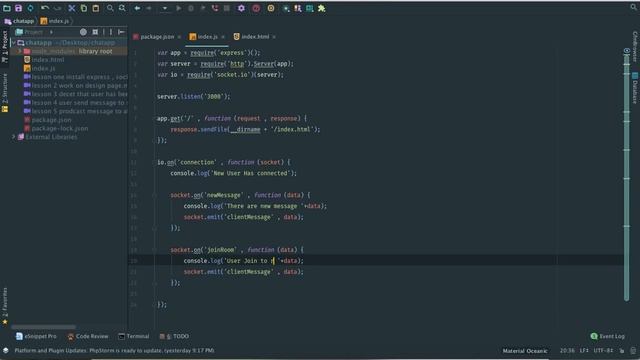Toggle the Database tool window
Viewport: 640px width, 360px height.
pos(635,88)
